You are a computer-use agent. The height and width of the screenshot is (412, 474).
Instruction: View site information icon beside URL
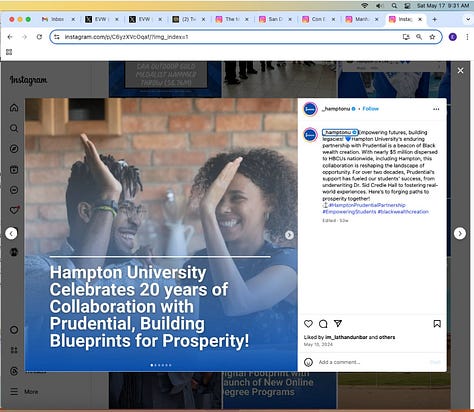(57, 37)
